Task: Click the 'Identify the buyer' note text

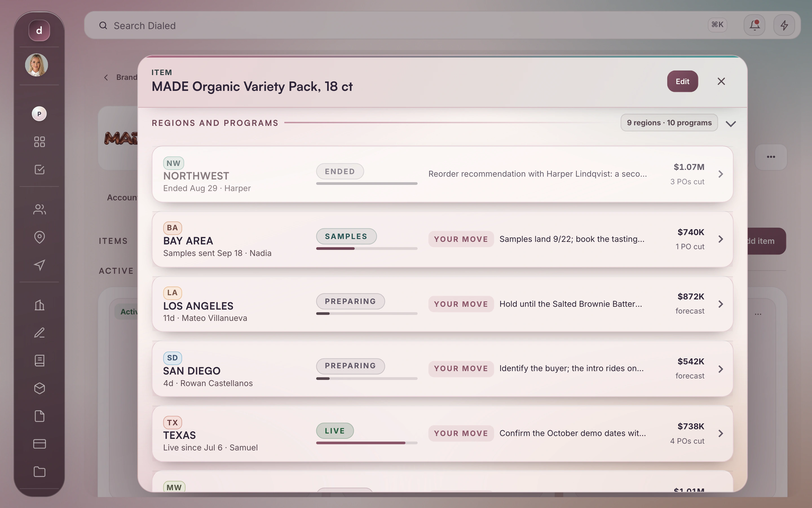Action: pos(572,369)
